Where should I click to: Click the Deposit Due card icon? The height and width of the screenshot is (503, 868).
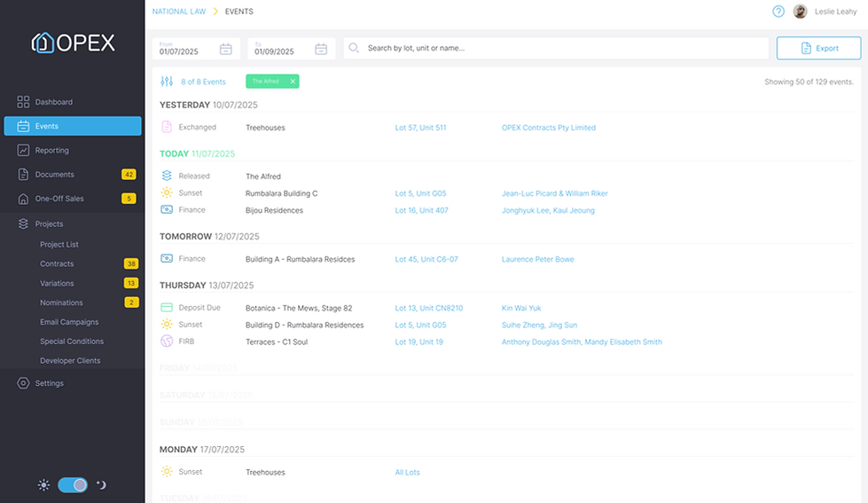pyautogui.click(x=167, y=308)
